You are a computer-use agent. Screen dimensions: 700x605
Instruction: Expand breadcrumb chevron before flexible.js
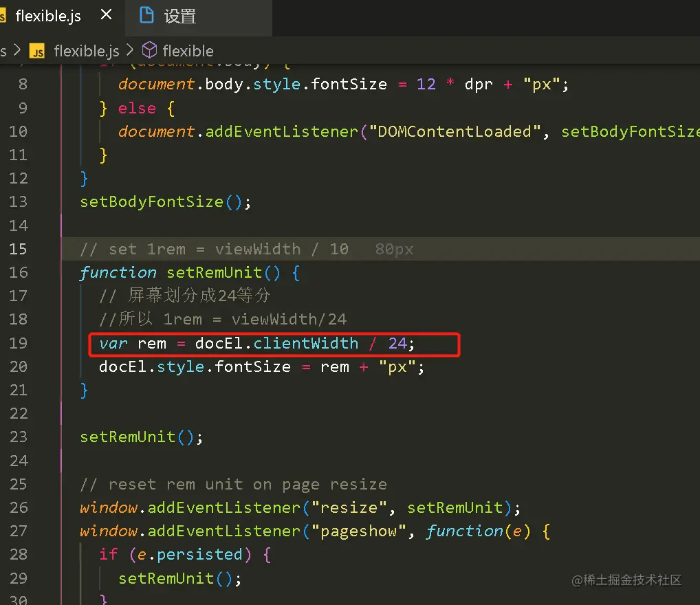coord(17,49)
